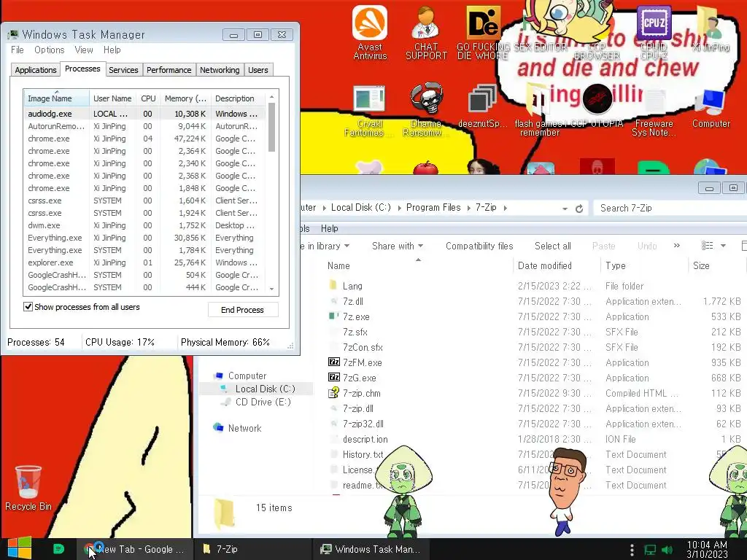The width and height of the screenshot is (747, 560).
Task: Open the CPUID CPU-Z desktop icon
Action: click(654, 32)
